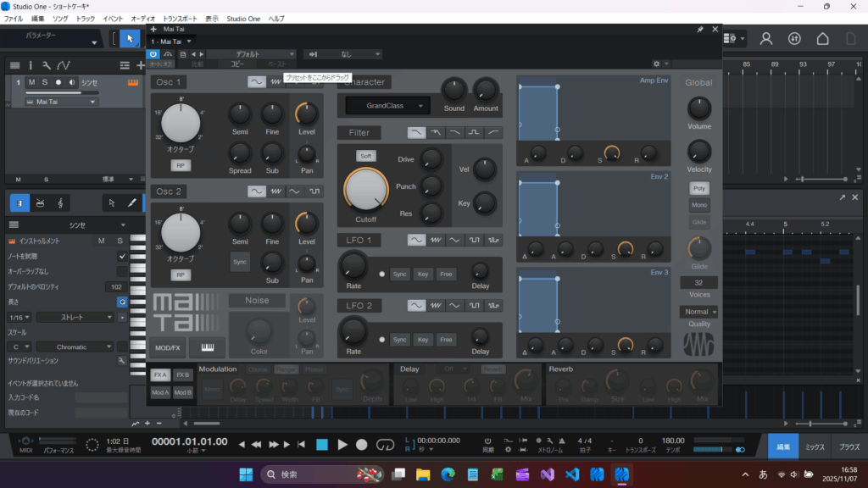Toggle the Mai Tai power button
Screen dimensions: 868x488
154,54
